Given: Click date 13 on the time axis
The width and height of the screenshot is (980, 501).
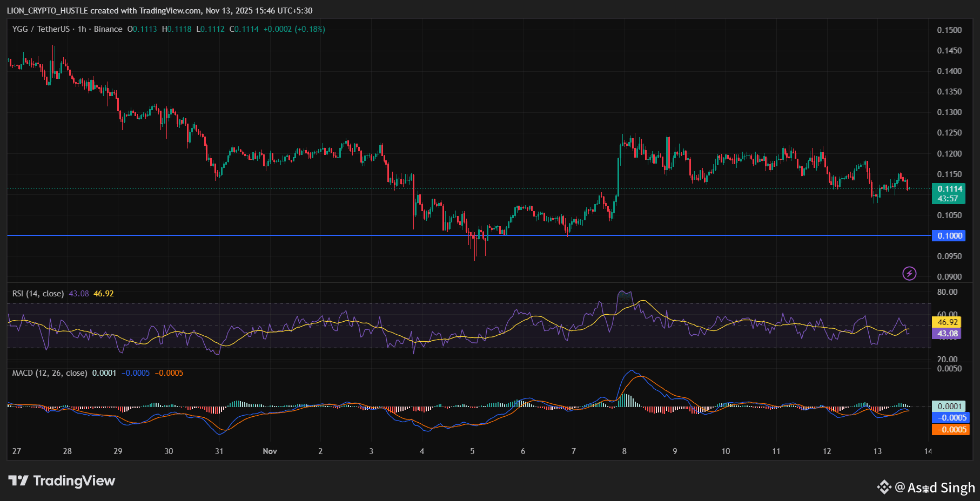Looking at the screenshot, I should click(877, 451).
